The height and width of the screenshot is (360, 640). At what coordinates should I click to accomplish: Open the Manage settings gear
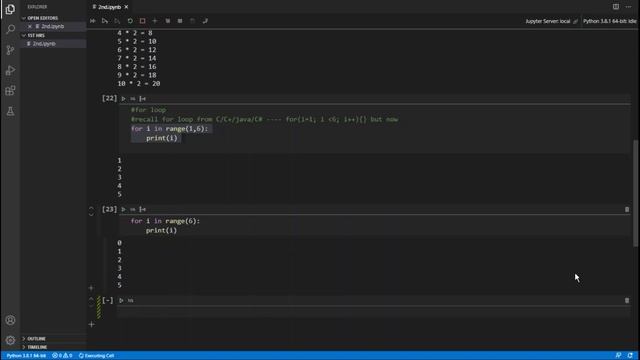pyautogui.click(x=10, y=340)
